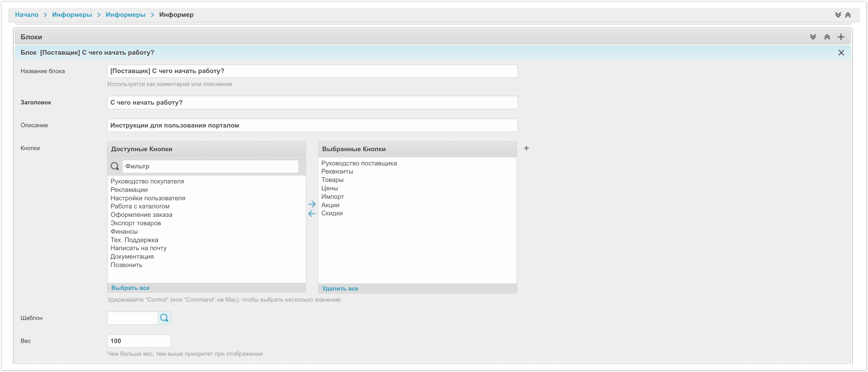Open first Информеры breadcrumb link
Image resolution: width=868 pixels, height=372 pixels.
(72, 15)
